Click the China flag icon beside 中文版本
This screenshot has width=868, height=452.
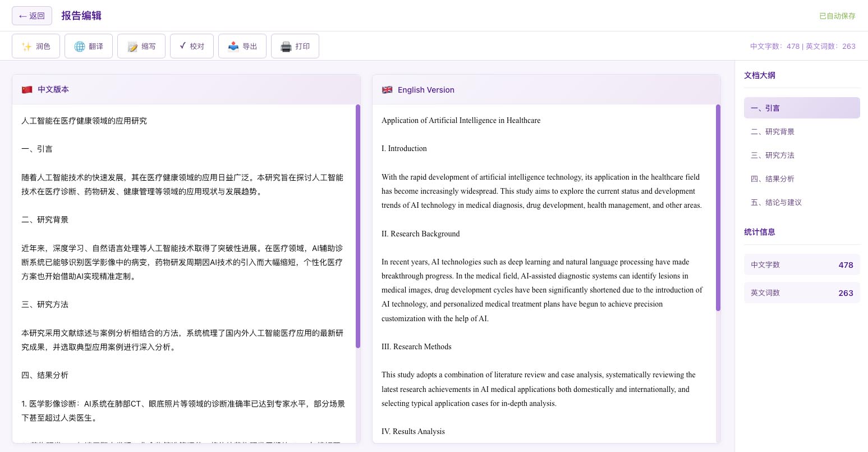27,89
